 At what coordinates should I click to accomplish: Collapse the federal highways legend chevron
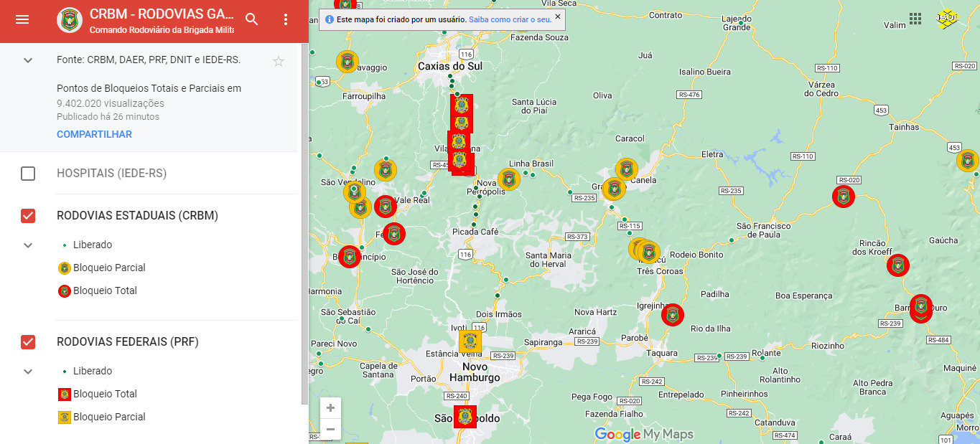[28, 372]
